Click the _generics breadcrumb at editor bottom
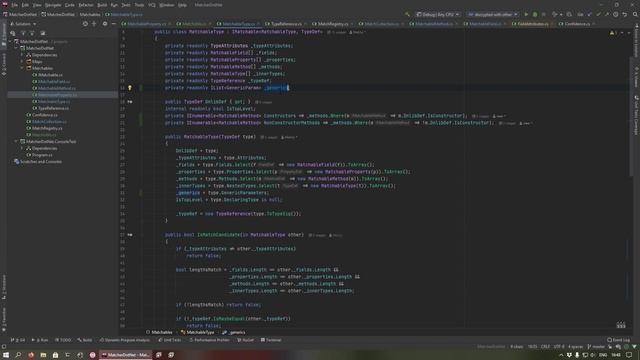The height and width of the screenshot is (360, 640). tap(234, 333)
